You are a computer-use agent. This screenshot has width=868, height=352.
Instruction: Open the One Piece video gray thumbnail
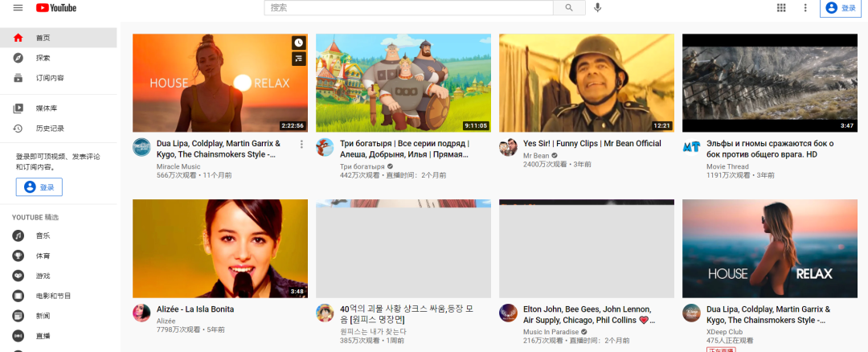[403, 248]
